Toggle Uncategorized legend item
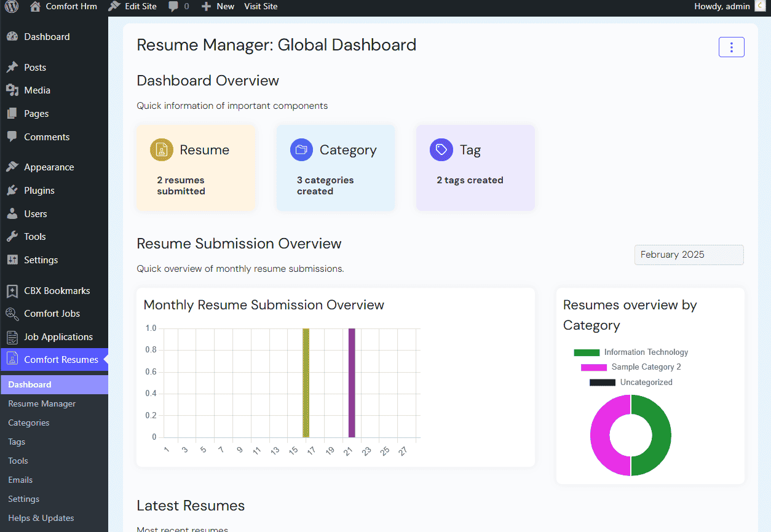 (631, 383)
